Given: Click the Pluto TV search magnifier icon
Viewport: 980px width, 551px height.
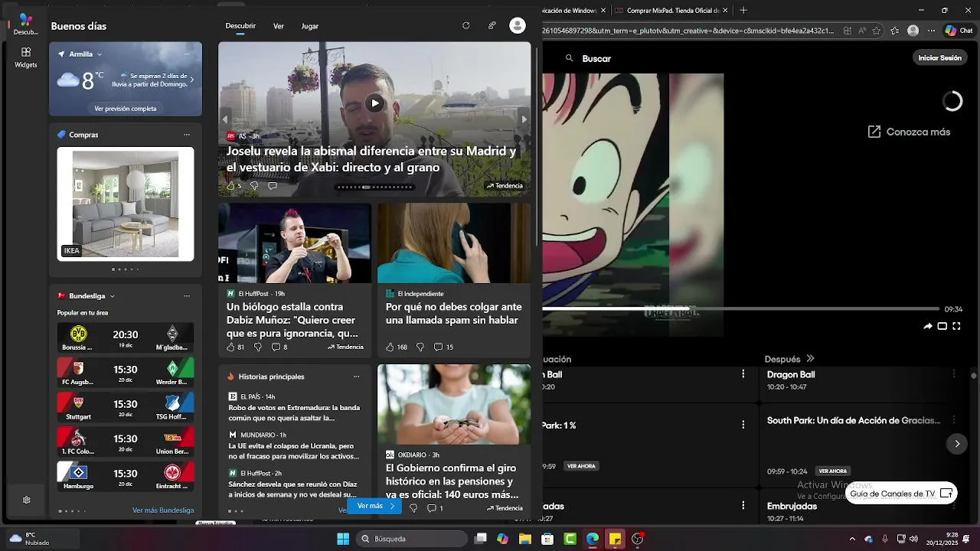Looking at the screenshot, I should click(x=569, y=58).
